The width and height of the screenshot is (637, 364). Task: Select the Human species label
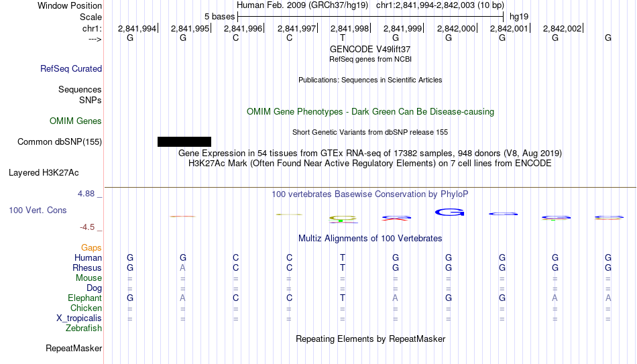click(88, 257)
